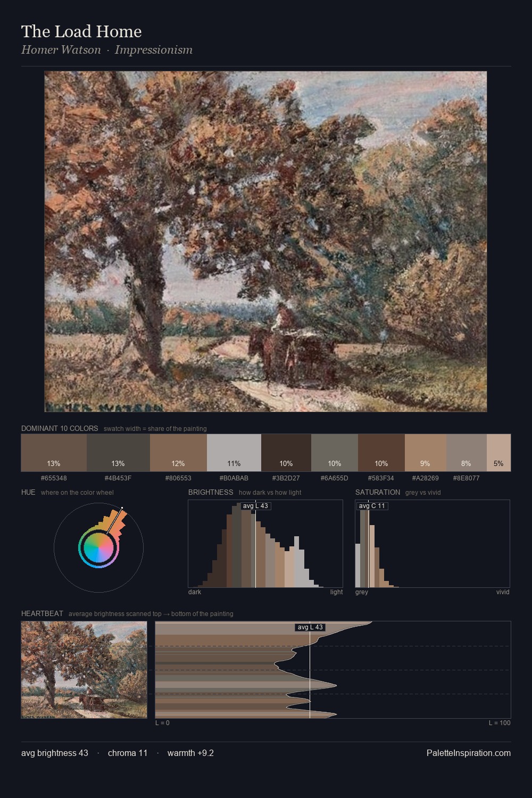Screen dimensions: 532x798
Task: Open the main painting image
Action: [265, 242]
